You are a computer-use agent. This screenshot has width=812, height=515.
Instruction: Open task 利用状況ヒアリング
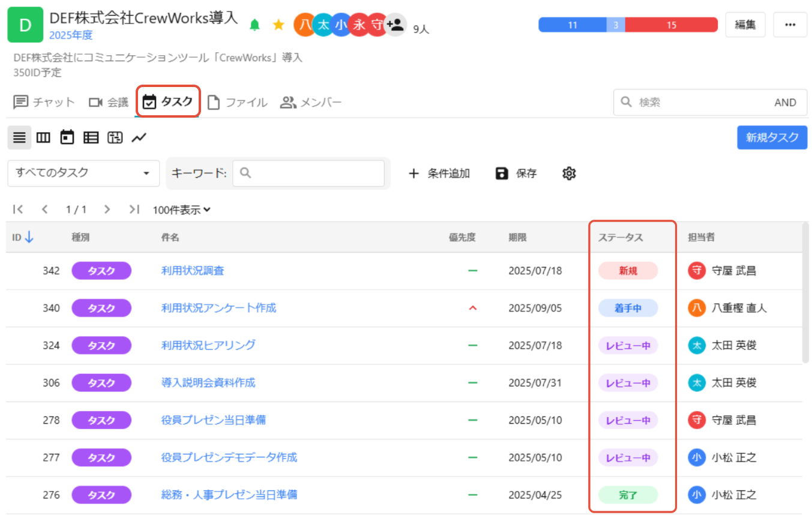[208, 345]
